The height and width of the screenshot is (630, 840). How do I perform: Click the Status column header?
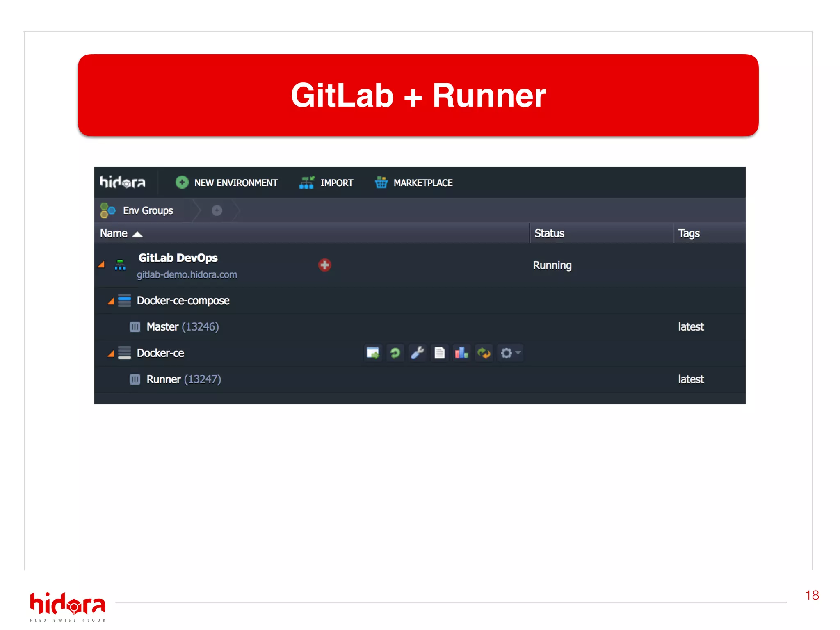pos(549,233)
